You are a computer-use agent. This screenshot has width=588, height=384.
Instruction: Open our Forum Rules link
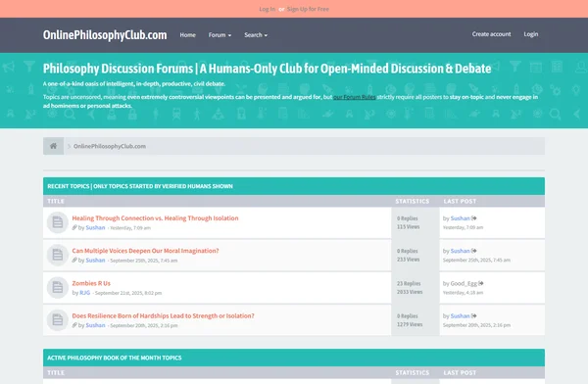[x=355, y=97]
